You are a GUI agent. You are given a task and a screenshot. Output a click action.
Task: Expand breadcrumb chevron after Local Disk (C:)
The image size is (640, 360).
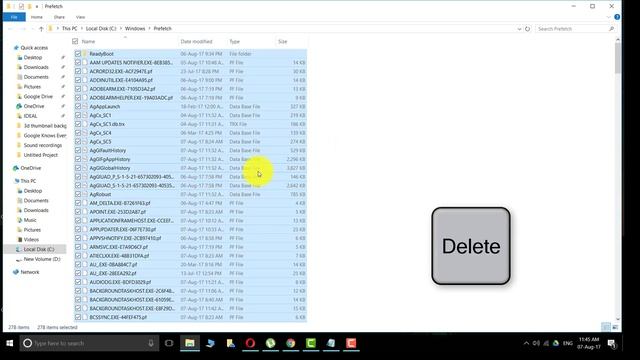click(121, 29)
